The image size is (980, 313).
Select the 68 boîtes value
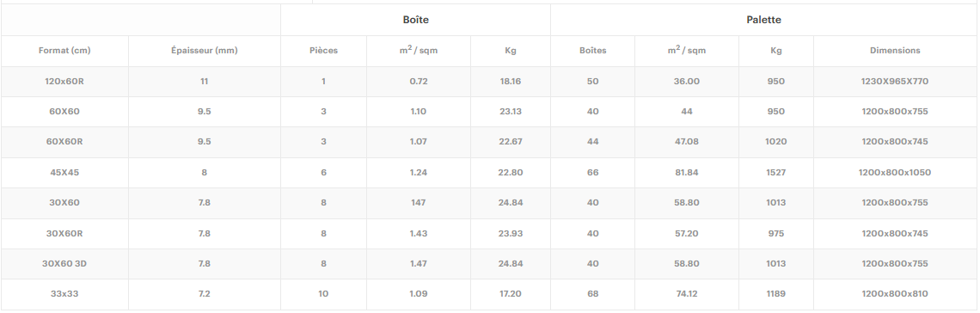coord(593,293)
